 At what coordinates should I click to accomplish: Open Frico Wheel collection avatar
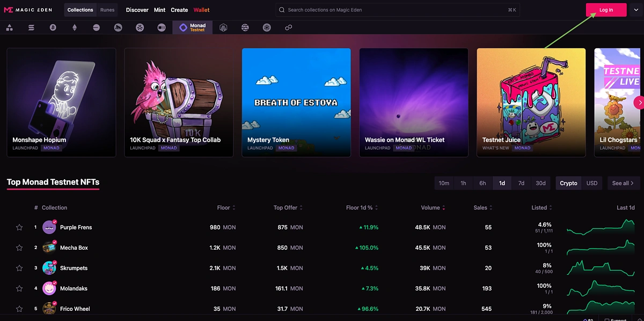(49, 309)
